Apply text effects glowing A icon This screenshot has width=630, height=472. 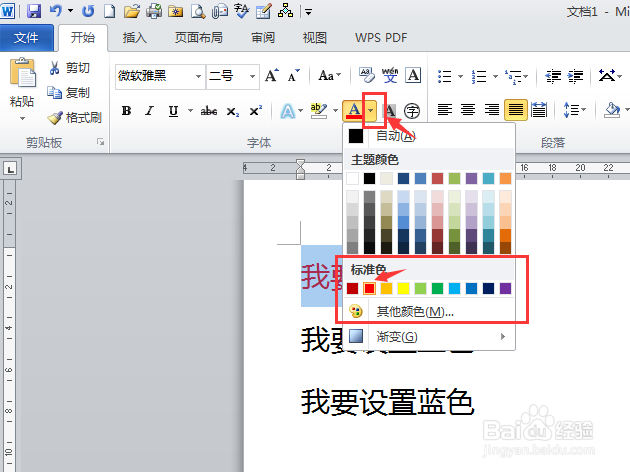click(288, 111)
